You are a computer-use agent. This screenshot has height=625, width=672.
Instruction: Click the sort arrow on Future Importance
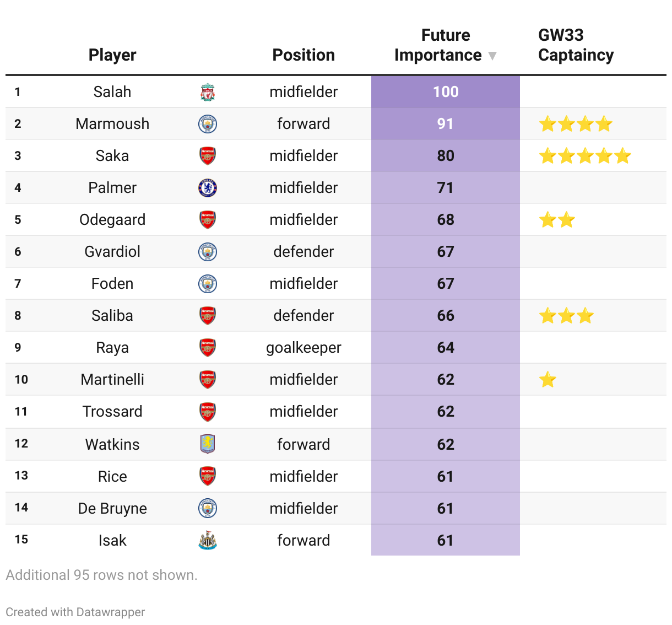pos(492,56)
